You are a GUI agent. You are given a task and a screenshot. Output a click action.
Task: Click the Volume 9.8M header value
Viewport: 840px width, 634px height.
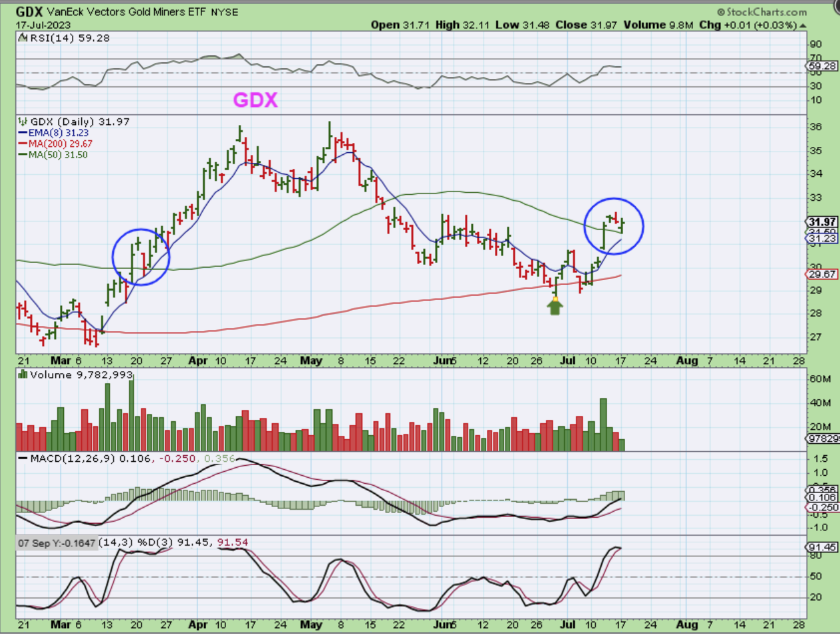pyautogui.click(x=658, y=25)
